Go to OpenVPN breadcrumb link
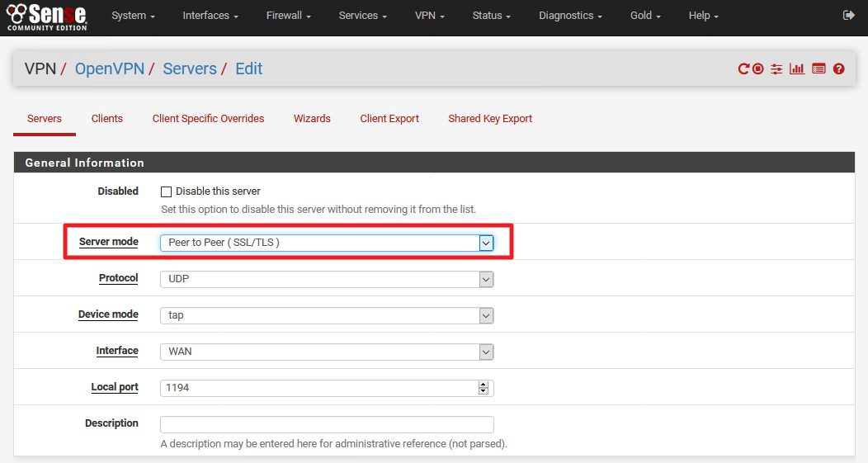The height and width of the screenshot is (463, 868). pos(110,69)
